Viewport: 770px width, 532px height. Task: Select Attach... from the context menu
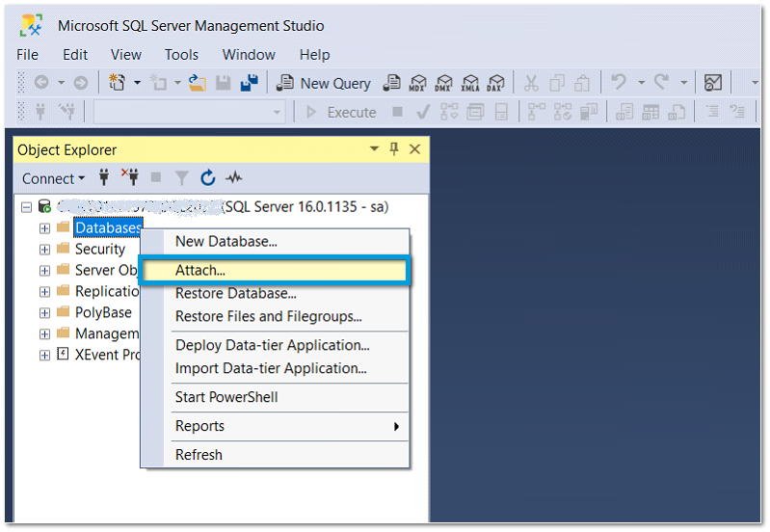[200, 271]
